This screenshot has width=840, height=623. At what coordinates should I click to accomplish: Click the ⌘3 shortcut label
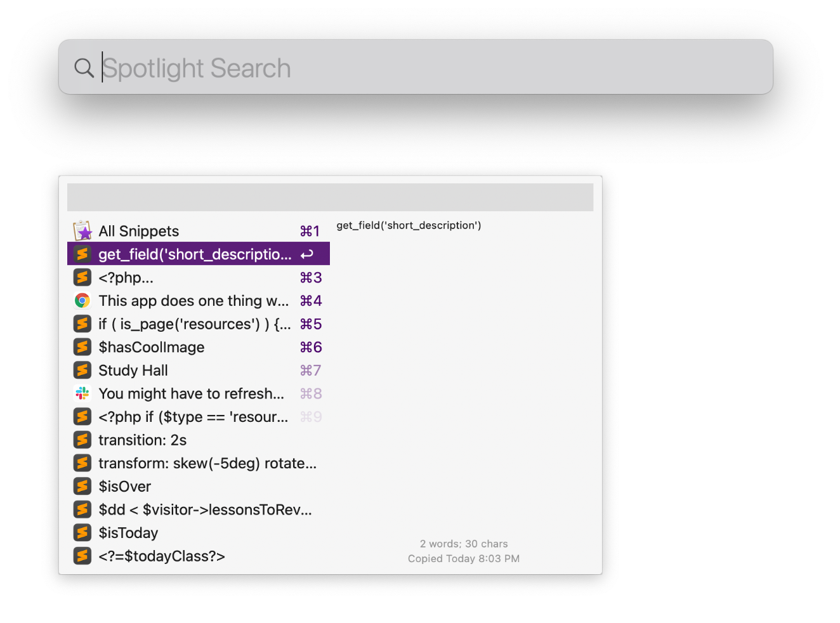(x=311, y=277)
